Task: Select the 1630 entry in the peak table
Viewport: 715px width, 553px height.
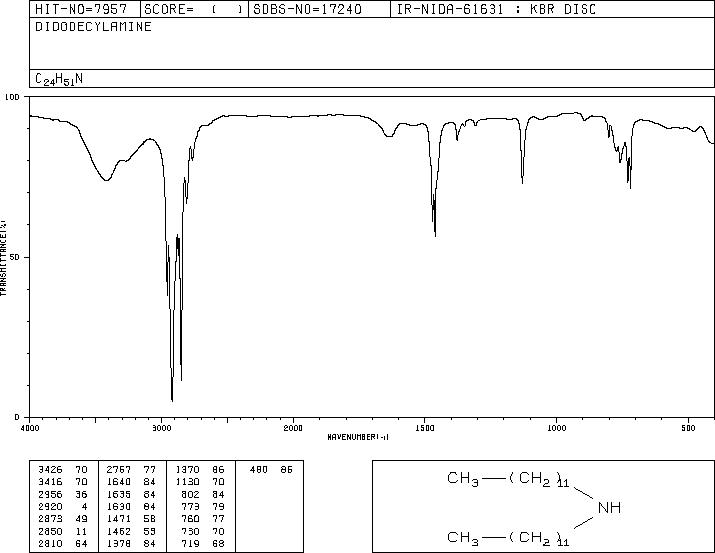Action: tap(119, 506)
